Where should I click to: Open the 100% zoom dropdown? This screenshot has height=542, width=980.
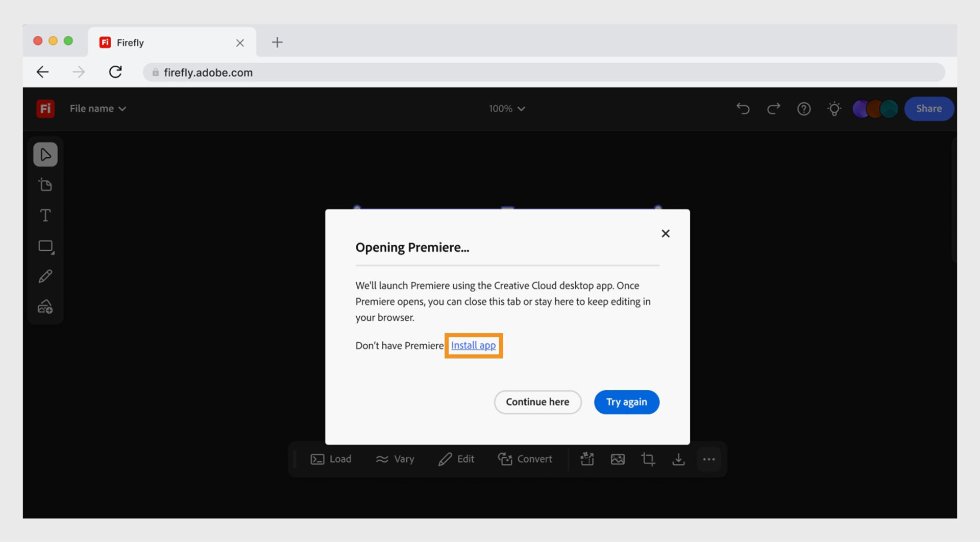point(507,108)
